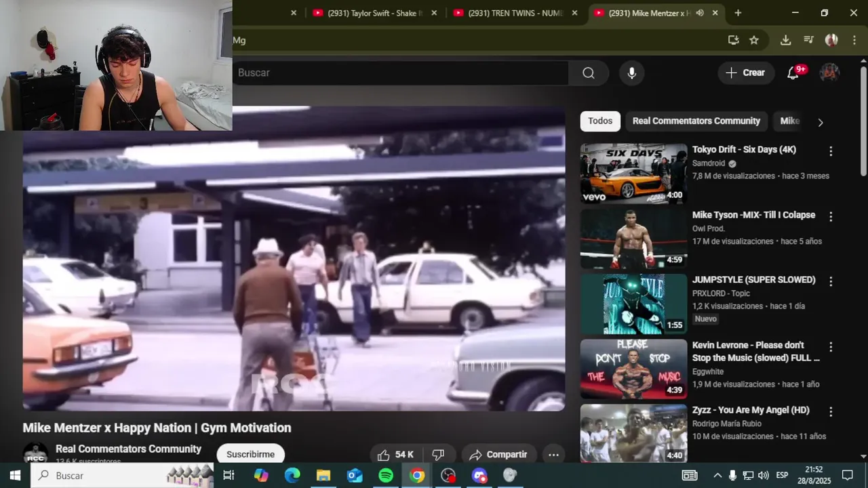Open options for Kevin Levrone video
The image size is (868, 488).
831,347
